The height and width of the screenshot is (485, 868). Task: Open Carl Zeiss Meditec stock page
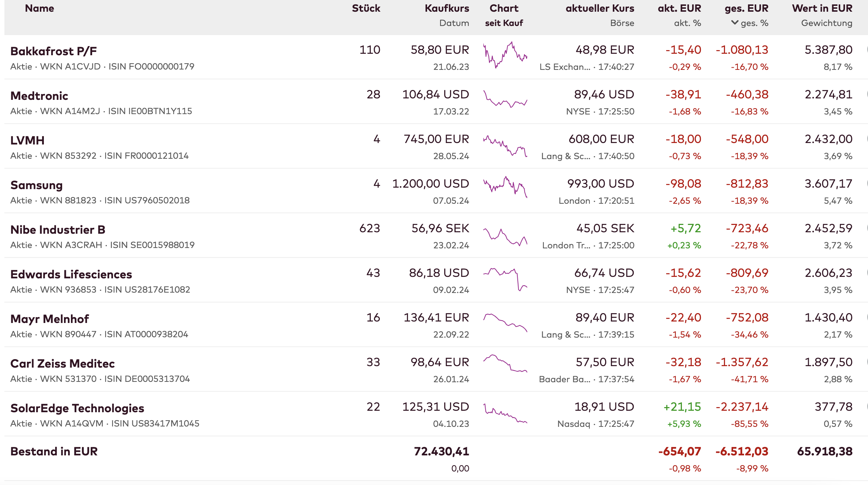click(63, 364)
